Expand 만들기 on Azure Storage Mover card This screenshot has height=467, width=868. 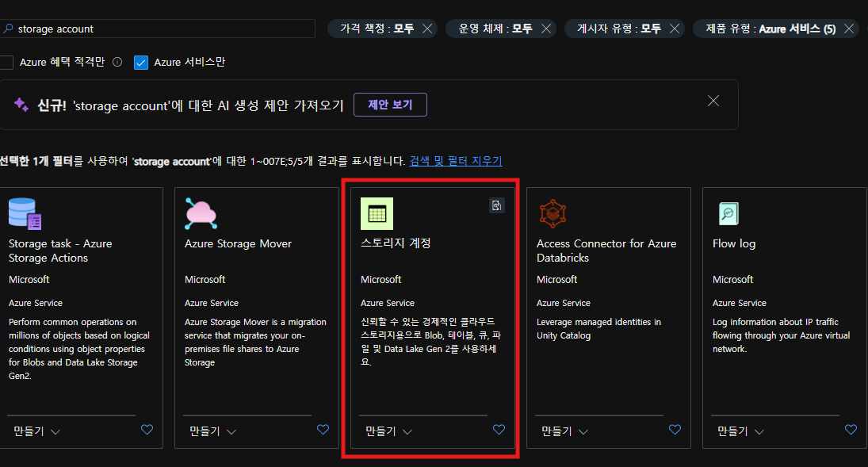tap(213, 431)
